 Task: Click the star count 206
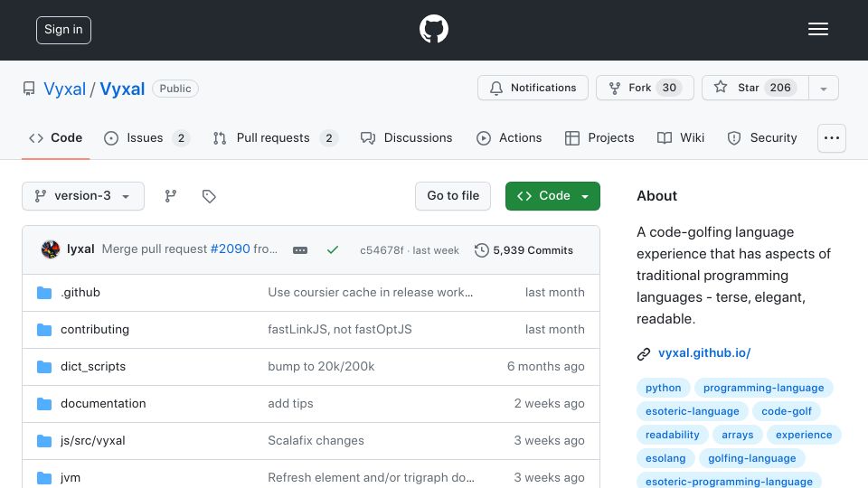780,88
